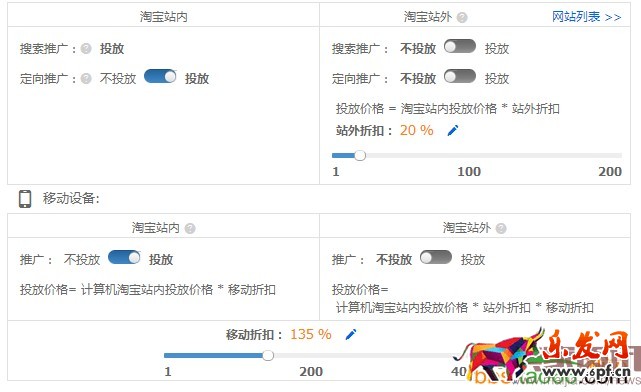Screen dimensions: 641x392
Task: Click help icon beside mobile 淘宝站内 header
Action: click(x=190, y=228)
